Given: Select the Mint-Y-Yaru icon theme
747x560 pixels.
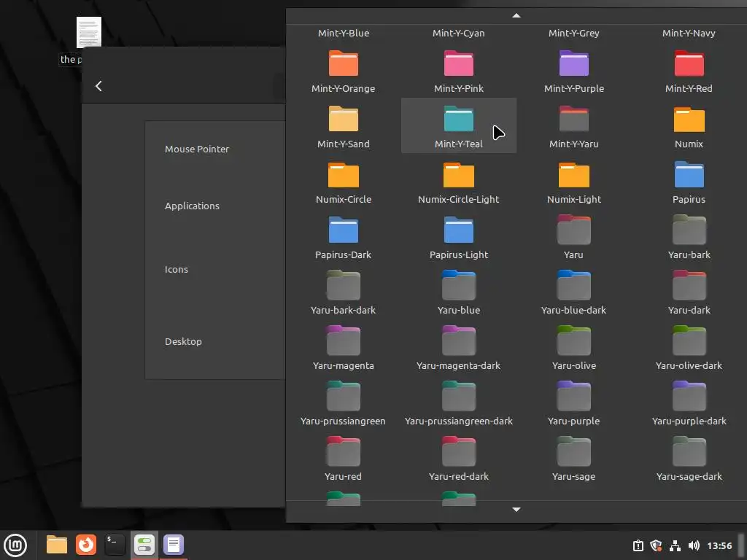Looking at the screenshot, I should [573, 125].
